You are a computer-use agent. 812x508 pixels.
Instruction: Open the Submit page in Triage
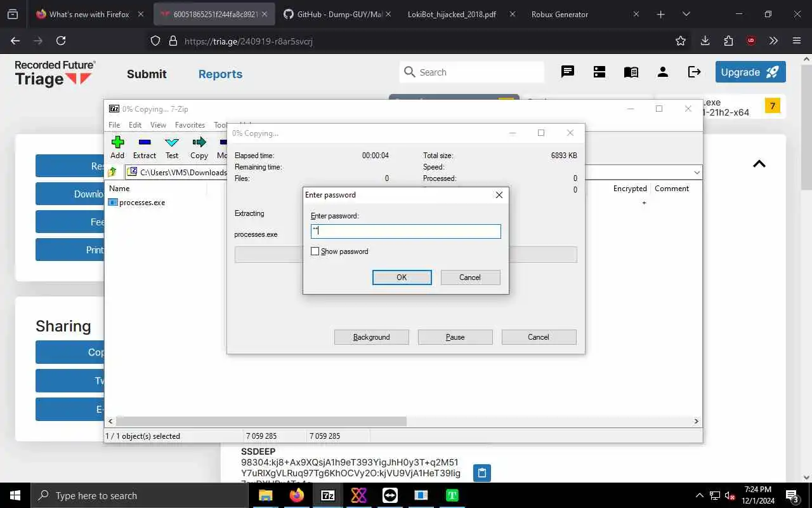click(147, 74)
